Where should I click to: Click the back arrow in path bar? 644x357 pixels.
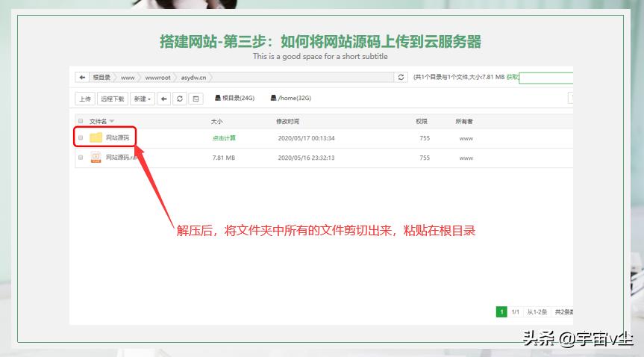(x=82, y=78)
